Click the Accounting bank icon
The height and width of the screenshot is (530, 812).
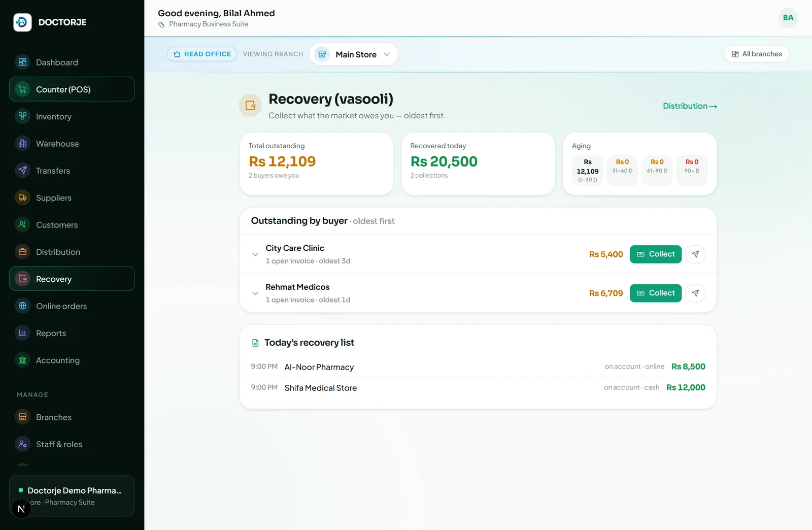(22, 360)
